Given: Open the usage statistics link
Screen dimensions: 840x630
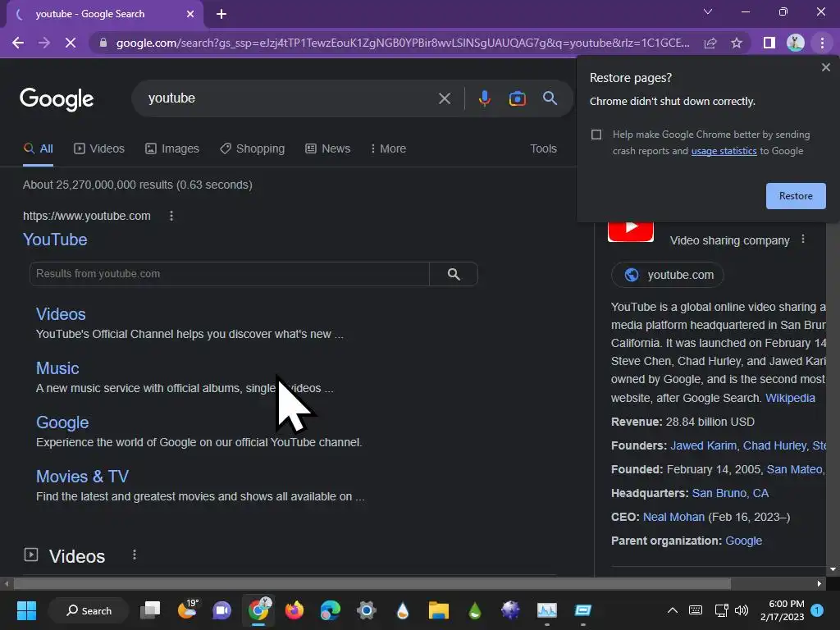Looking at the screenshot, I should (724, 151).
